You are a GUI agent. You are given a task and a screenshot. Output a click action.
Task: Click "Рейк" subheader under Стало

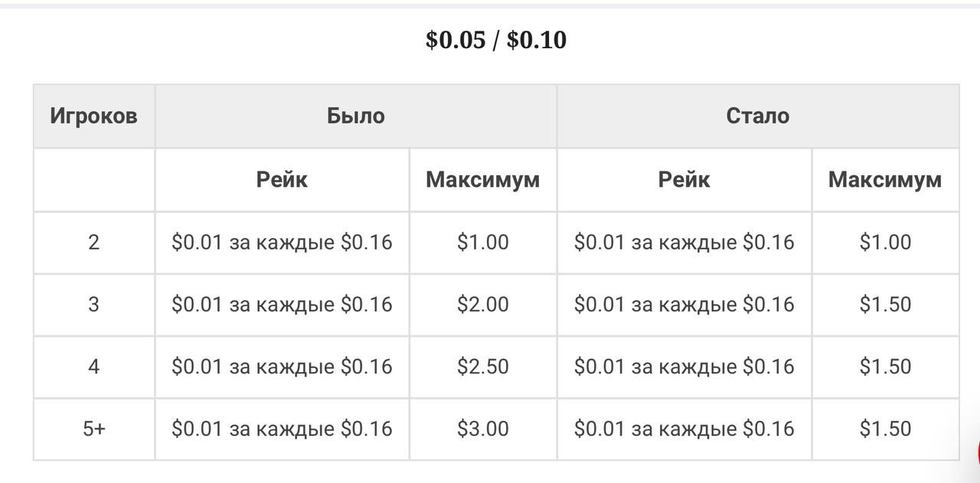(x=684, y=180)
